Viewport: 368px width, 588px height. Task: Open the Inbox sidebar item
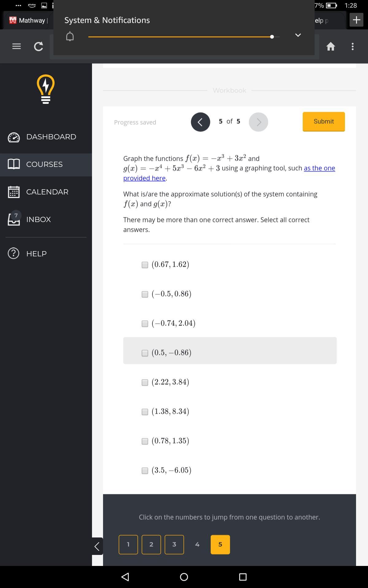coord(38,220)
